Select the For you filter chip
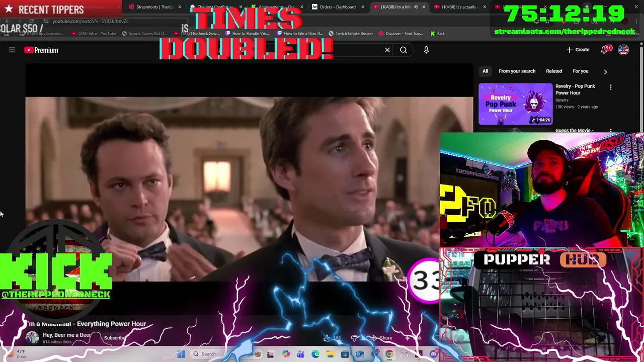Viewport: 644px width, 362px height. tap(580, 71)
